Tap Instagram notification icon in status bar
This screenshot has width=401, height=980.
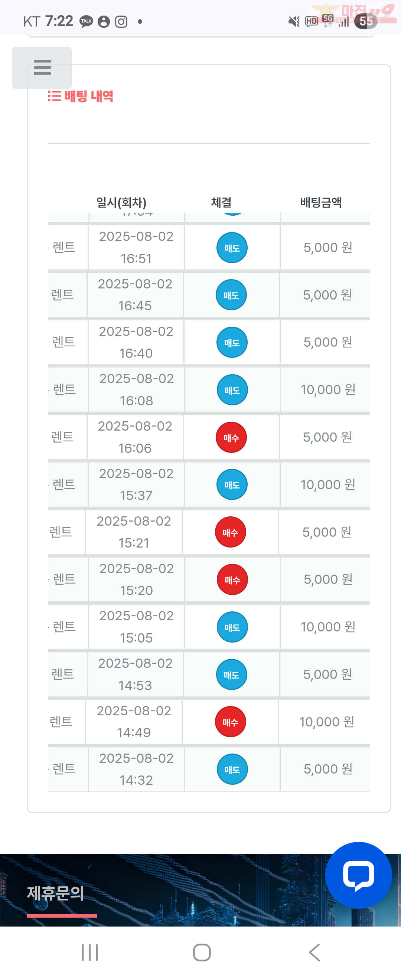121,22
